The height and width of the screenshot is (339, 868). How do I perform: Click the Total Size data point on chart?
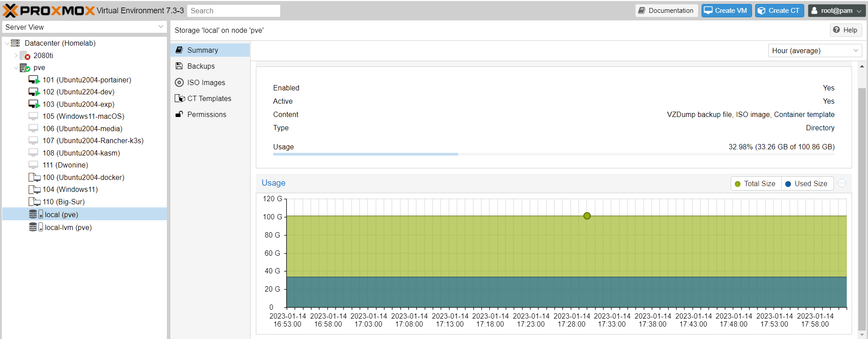(x=587, y=216)
